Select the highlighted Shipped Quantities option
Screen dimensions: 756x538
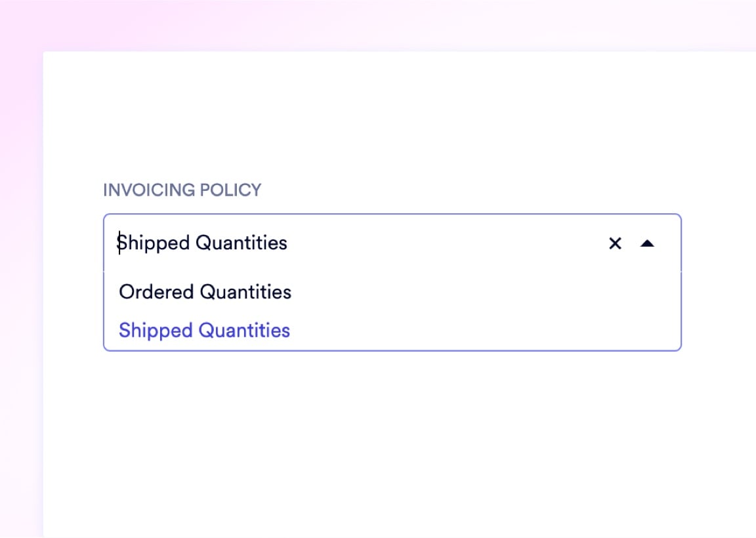(x=204, y=330)
